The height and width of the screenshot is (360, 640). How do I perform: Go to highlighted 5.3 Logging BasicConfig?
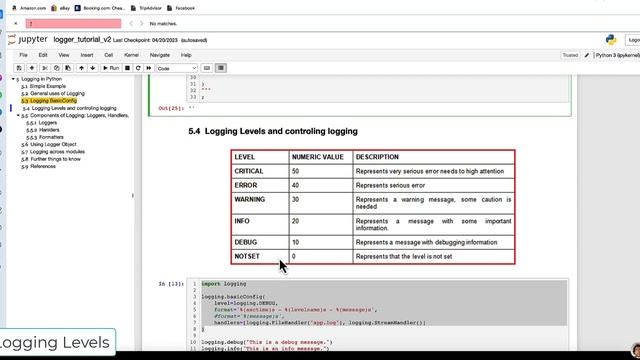[x=49, y=101]
